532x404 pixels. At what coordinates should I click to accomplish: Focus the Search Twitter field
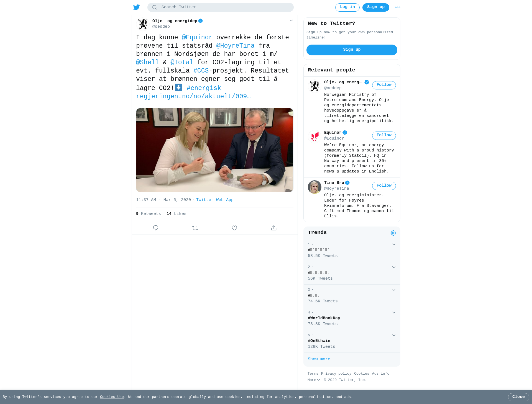point(221,7)
